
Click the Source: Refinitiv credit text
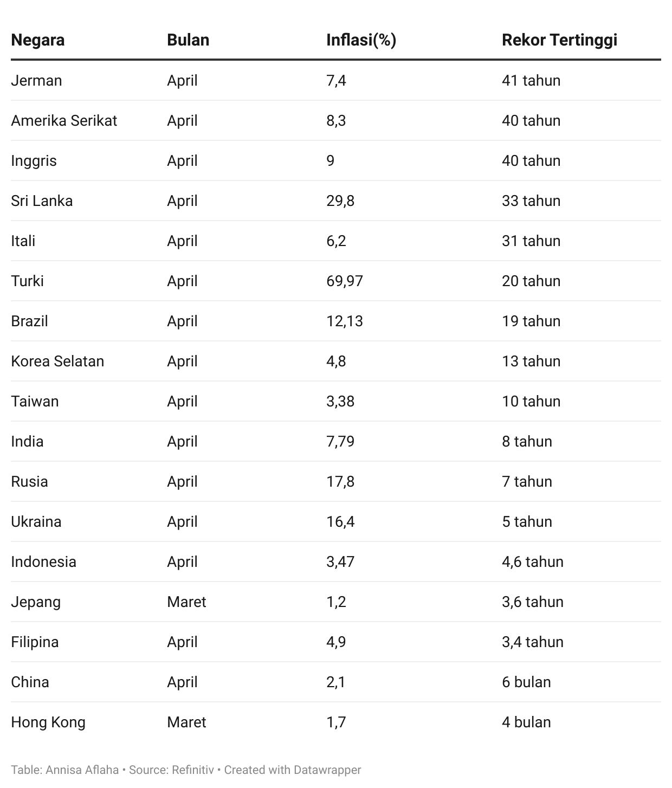[x=171, y=770]
